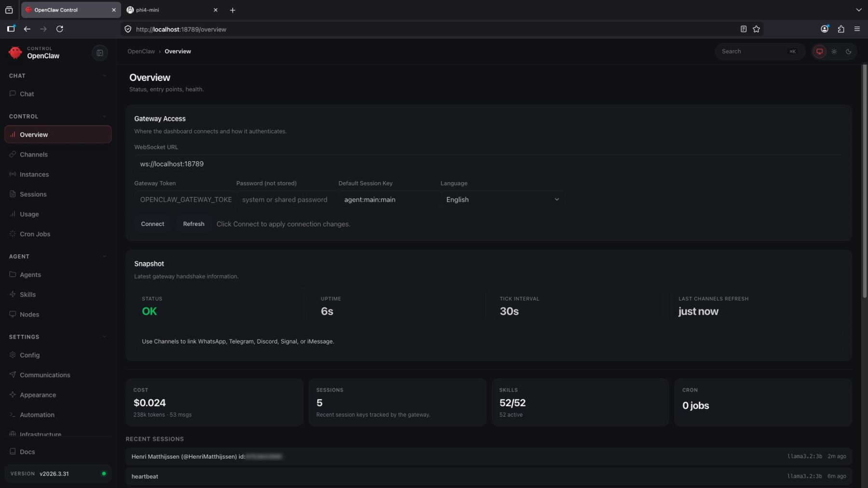This screenshot has height=488, width=868.
Task: Switch to the phi4-mini browser tab
Action: click(x=169, y=10)
